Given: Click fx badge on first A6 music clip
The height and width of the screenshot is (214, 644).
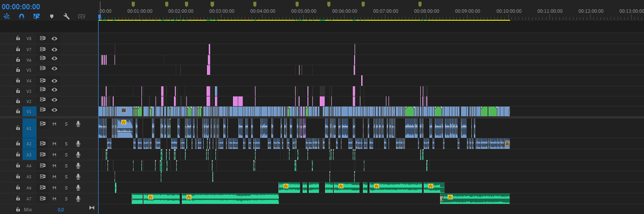Looking at the screenshot, I should click(x=286, y=186).
